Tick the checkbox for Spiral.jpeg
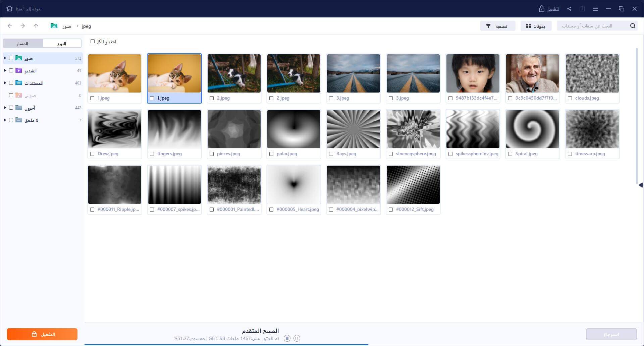This screenshot has height=346, width=644. pos(510,154)
